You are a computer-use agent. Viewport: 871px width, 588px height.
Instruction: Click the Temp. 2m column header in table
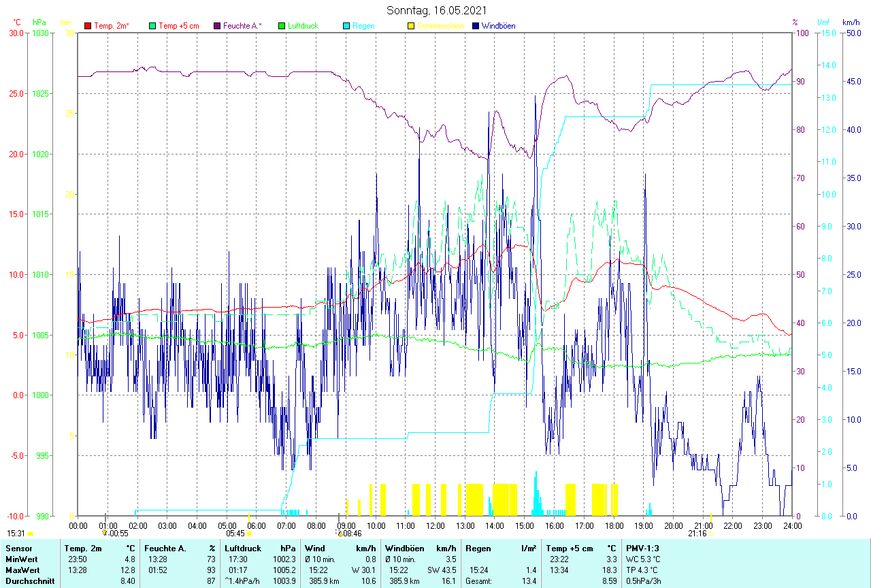click(x=83, y=548)
